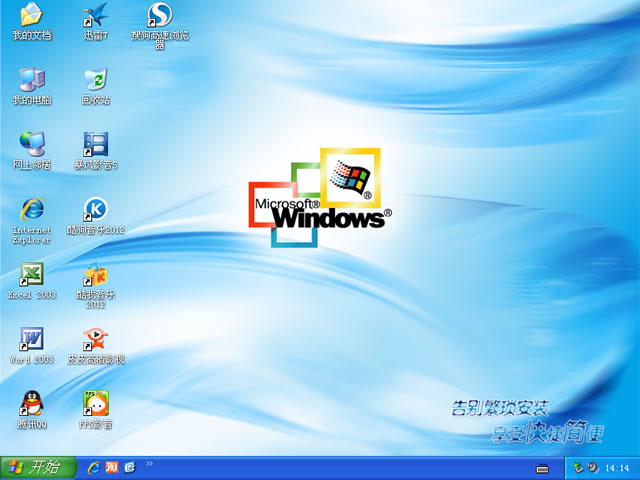This screenshot has width=640, height=480.
Task: Open the Internet Explorer desktop icon
Action: 32,209
